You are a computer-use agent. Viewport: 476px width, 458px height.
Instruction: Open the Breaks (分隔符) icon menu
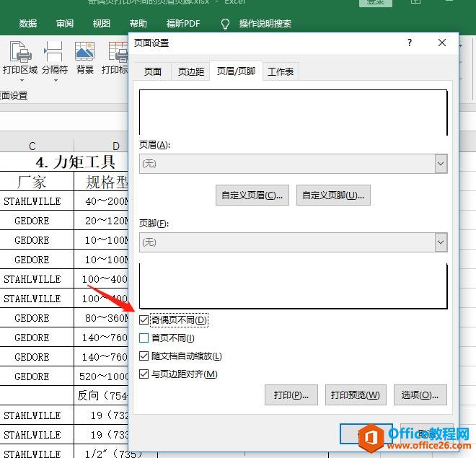click(x=54, y=53)
